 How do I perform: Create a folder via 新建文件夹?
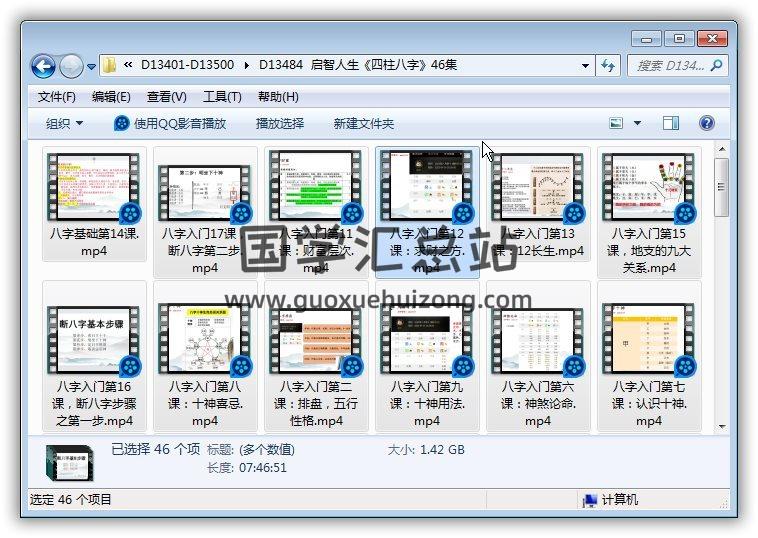(364, 124)
